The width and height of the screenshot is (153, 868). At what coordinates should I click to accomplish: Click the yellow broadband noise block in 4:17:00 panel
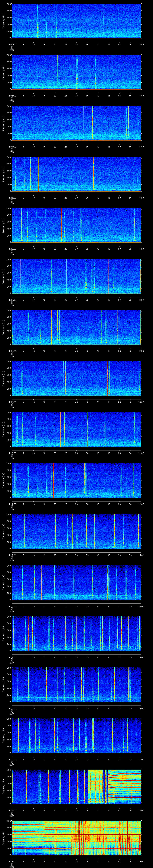[x=95, y=786]
